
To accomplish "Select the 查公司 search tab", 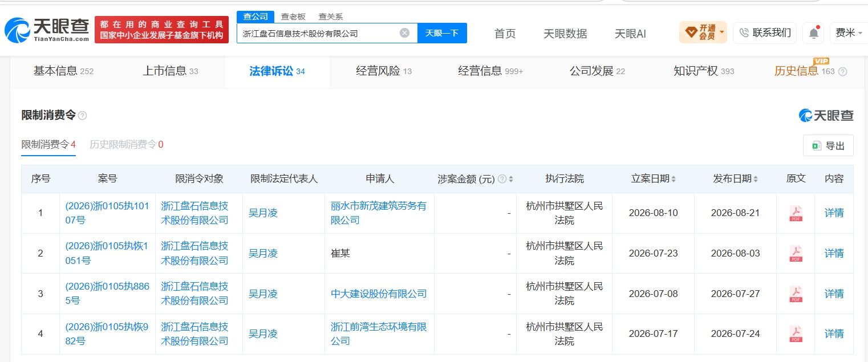I will 255,17.
